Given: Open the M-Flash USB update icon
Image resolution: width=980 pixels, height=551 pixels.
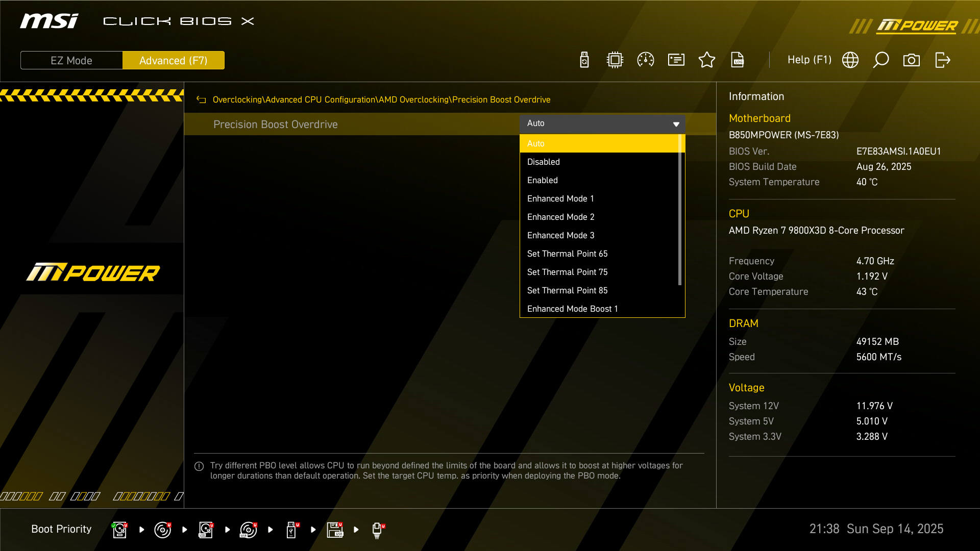Looking at the screenshot, I should 584,60.
